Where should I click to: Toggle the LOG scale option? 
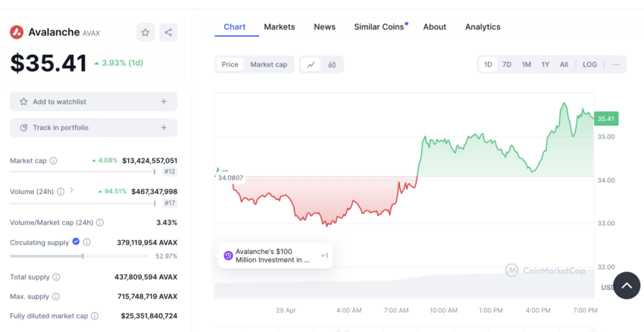(x=589, y=64)
